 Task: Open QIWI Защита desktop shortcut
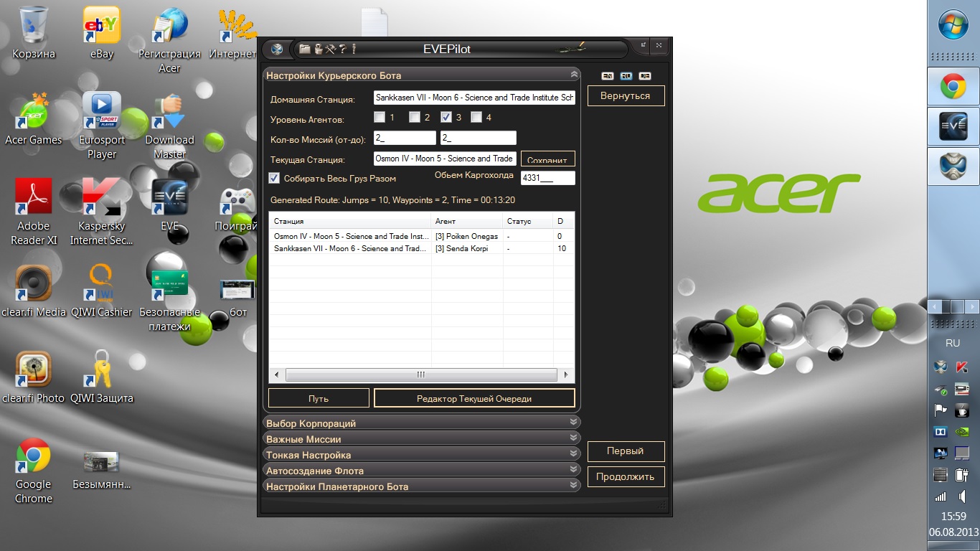pyautogui.click(x=101, y=377)
